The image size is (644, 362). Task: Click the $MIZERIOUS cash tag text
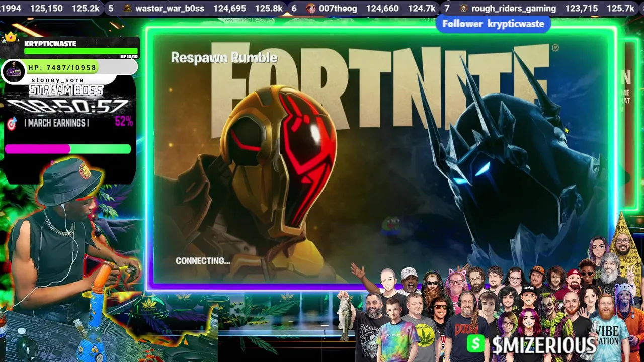544,345
